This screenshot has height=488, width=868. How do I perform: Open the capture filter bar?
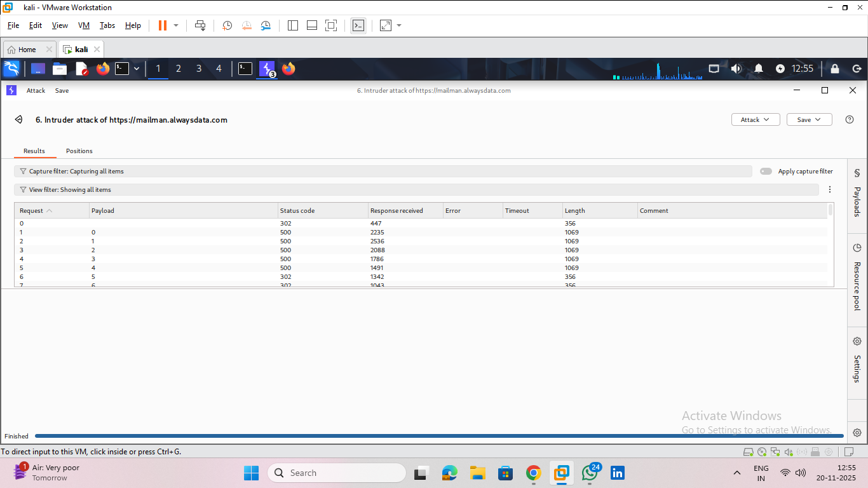381,172
